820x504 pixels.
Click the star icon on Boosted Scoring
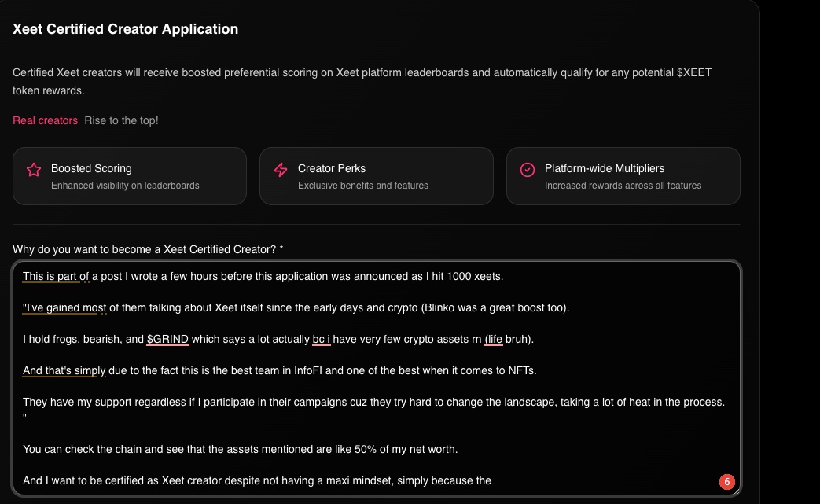(34, 170)
